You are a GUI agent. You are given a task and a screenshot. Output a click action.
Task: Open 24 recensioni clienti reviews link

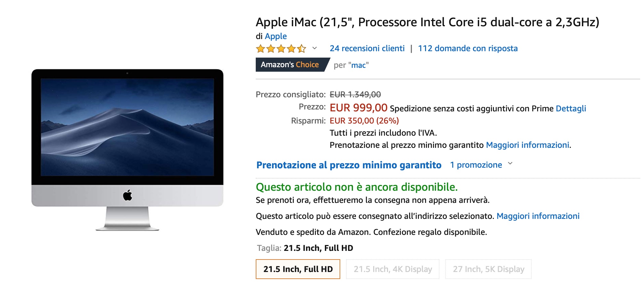tap(367, 48)
